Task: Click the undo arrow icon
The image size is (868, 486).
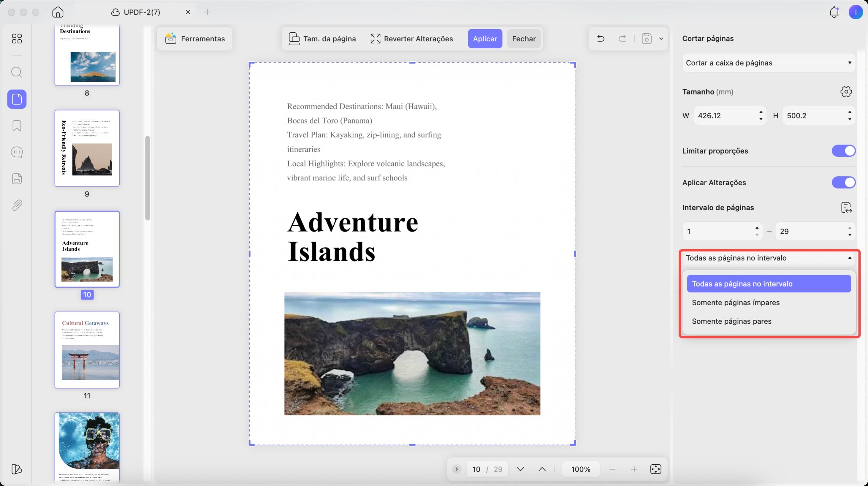Action: (600, 39)
